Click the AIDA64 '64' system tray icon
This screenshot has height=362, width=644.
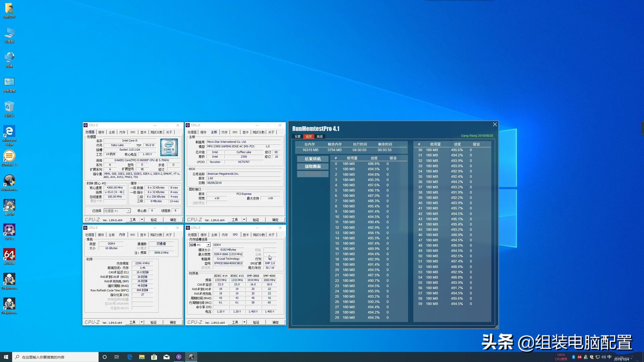[579, 357]
